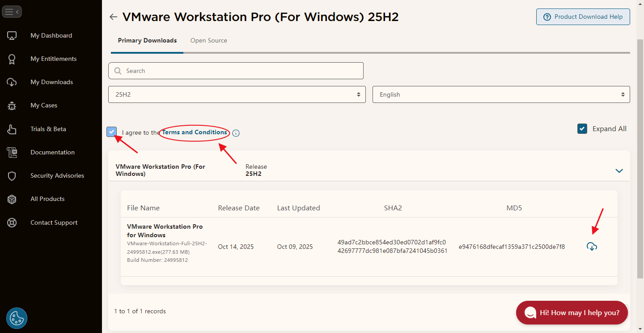Click the Documentation icon in sidebar

point(12,152)
